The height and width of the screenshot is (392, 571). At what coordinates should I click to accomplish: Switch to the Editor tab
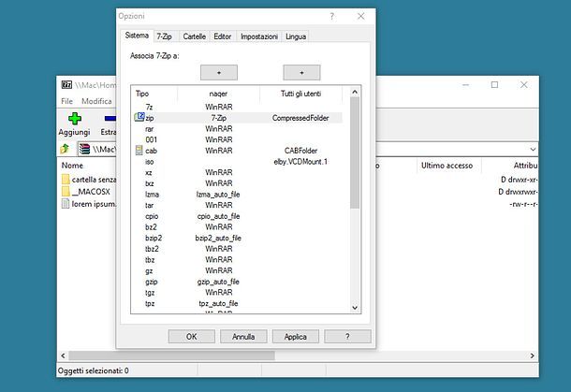point(222,36)
